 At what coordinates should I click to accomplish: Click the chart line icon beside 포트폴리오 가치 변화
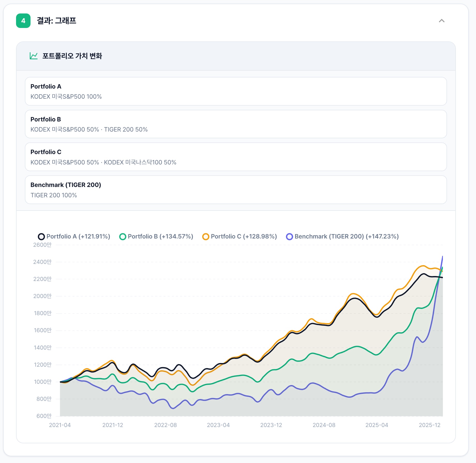click(34, 56)
